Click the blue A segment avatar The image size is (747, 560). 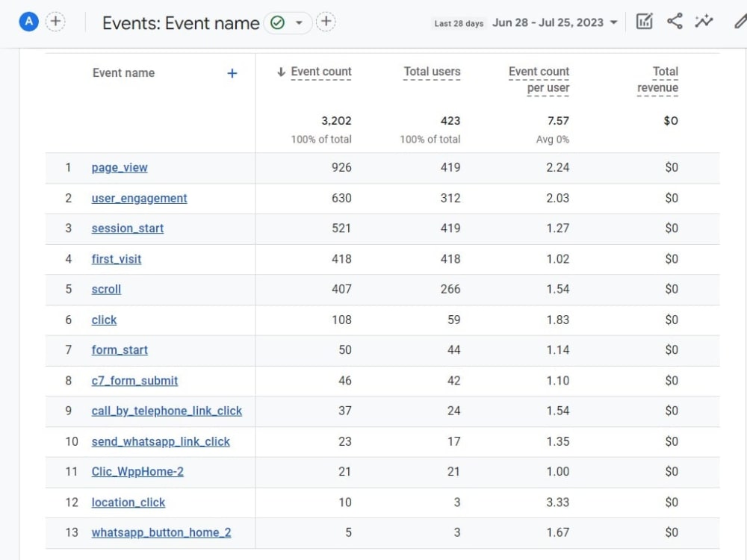pyautogui.click(x=28, y=22)
